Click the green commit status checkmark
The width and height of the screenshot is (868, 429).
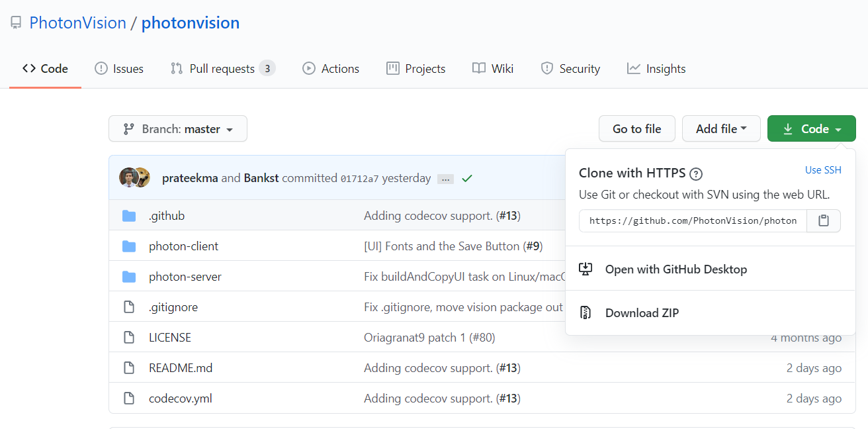click(467, 178)
